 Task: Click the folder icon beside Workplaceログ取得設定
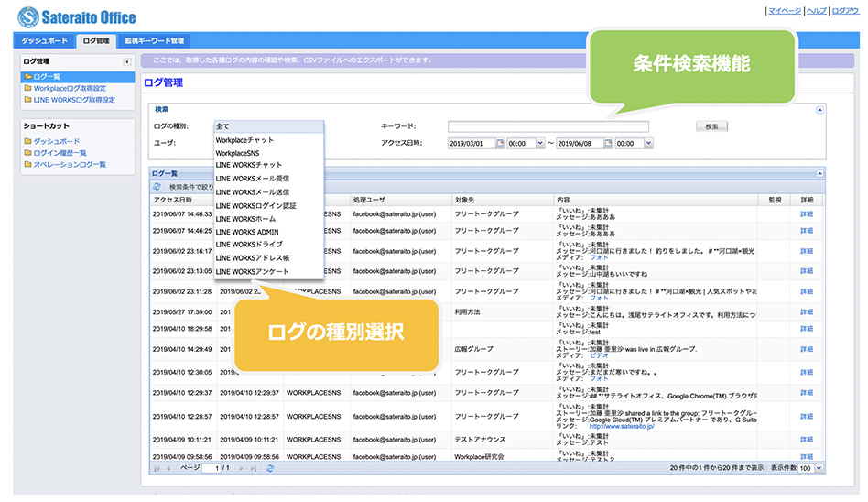tap(27, 88)
